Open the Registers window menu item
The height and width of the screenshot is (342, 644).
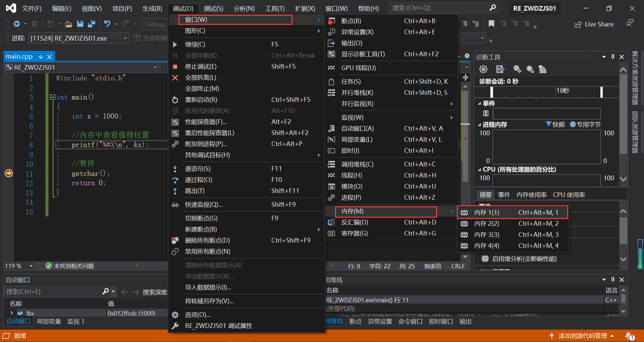coord(391,233)
